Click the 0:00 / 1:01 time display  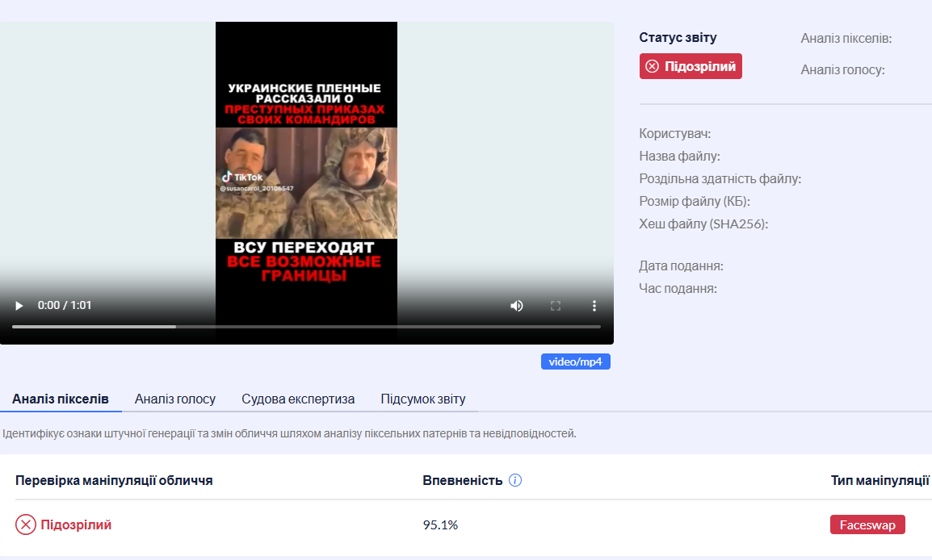(x=65, y=306)
